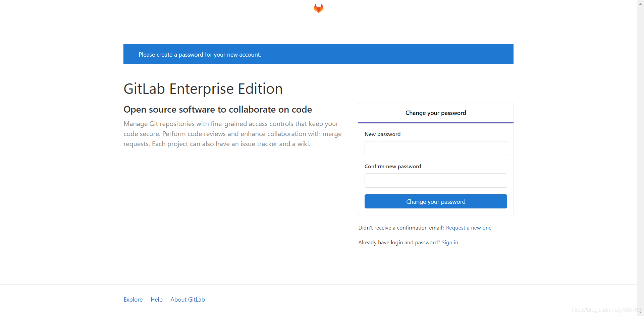
Task: Open the Help footer link
Action: pos(157,300)
